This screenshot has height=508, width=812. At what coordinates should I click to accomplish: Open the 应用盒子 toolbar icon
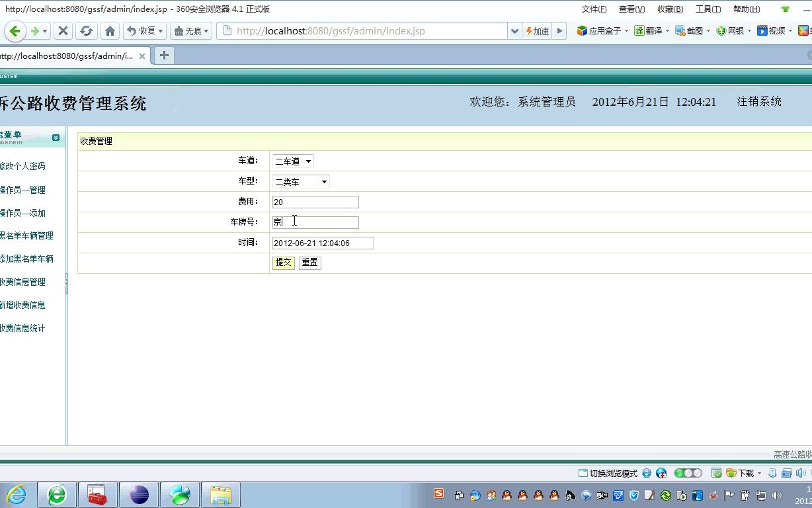coord(598,30)
